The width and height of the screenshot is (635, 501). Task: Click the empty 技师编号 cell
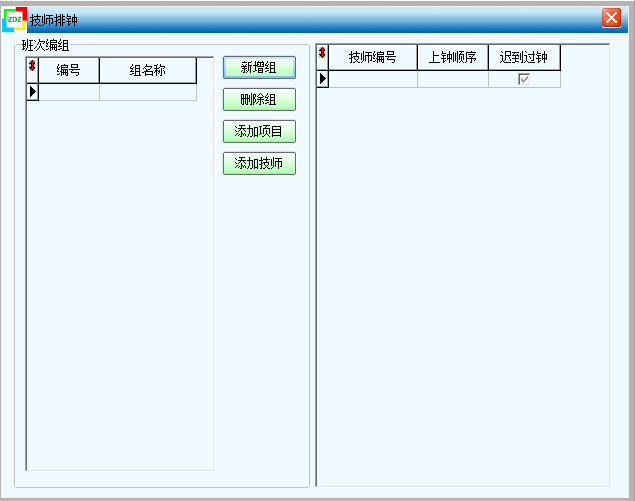(x=373, y=79)
